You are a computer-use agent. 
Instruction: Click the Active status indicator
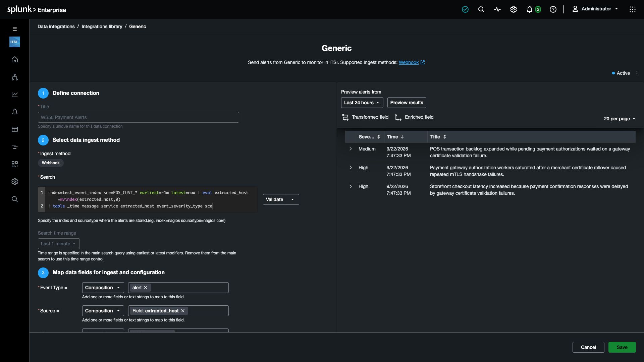621,73
